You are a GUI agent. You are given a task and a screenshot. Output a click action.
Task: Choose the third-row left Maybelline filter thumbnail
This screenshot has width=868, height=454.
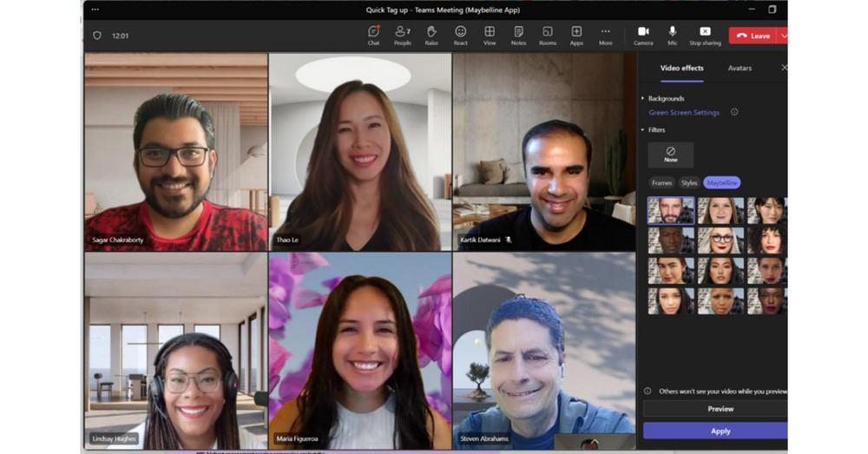(671, 271)
